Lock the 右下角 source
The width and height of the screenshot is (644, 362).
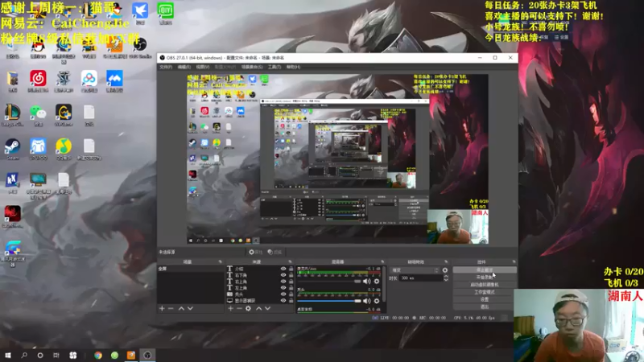click(291, 275)
